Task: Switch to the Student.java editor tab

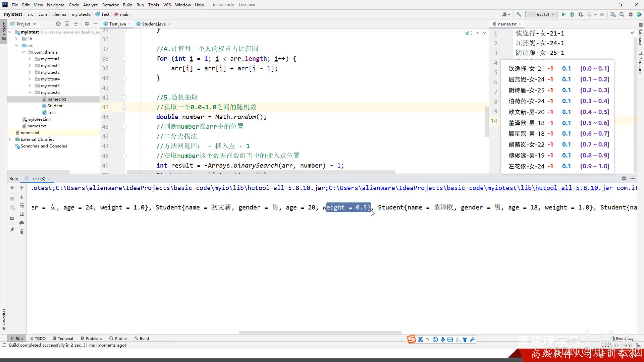Action: click(153, 24)
